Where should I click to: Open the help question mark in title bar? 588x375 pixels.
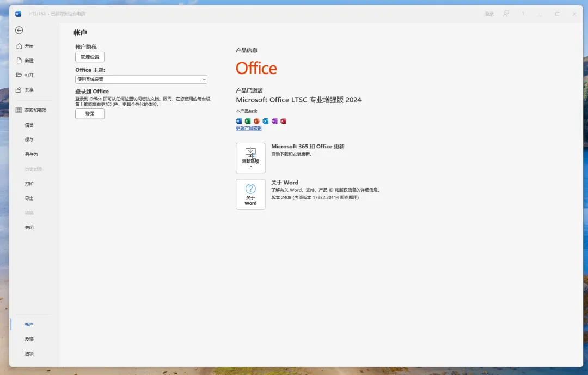tap(523, 14)
